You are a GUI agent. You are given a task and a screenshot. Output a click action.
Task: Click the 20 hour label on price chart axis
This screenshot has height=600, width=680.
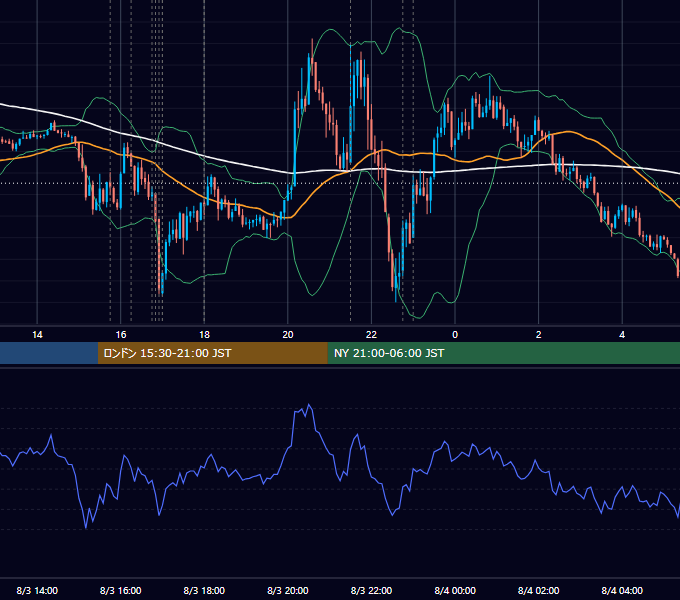click(288, 335)
